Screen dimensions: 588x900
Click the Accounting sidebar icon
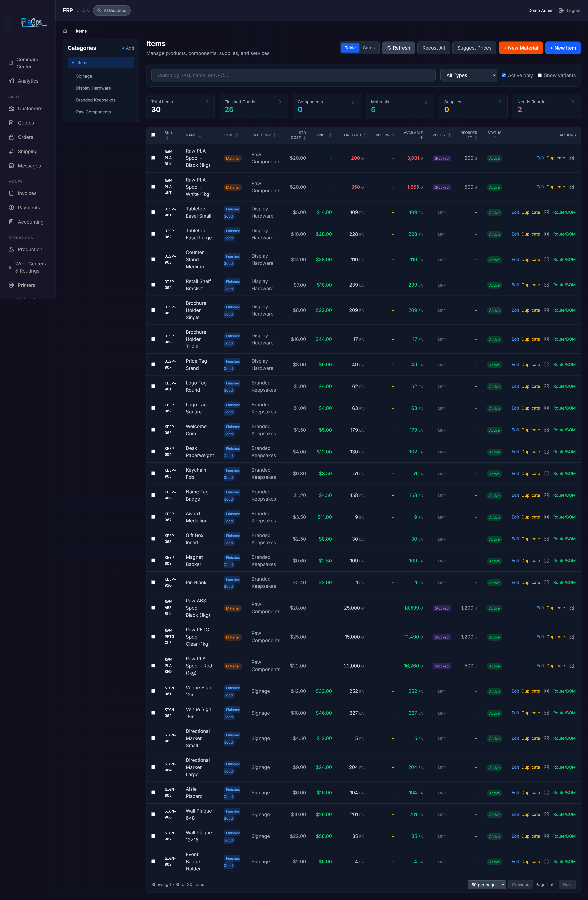pos(11,222)
